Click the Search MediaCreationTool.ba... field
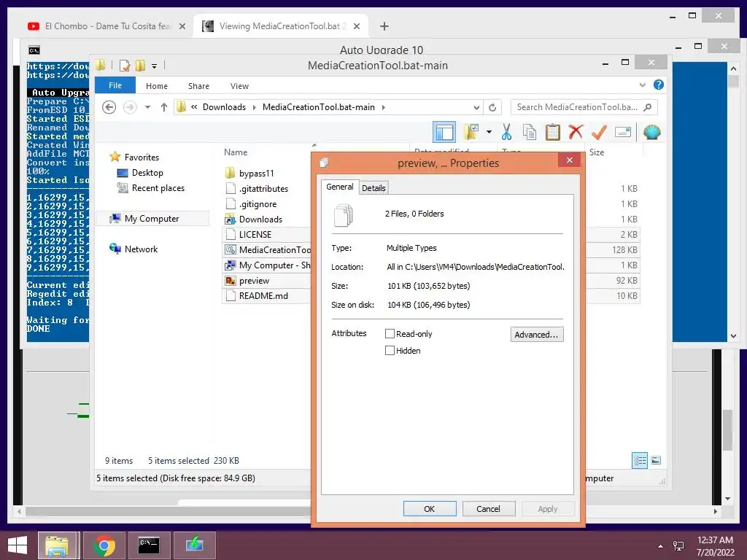Viewport: 747px width, 560px height. click(584, 107)
